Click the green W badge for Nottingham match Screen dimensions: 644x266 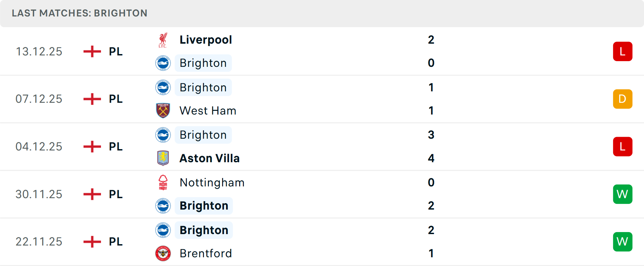[x=622, y=194]
